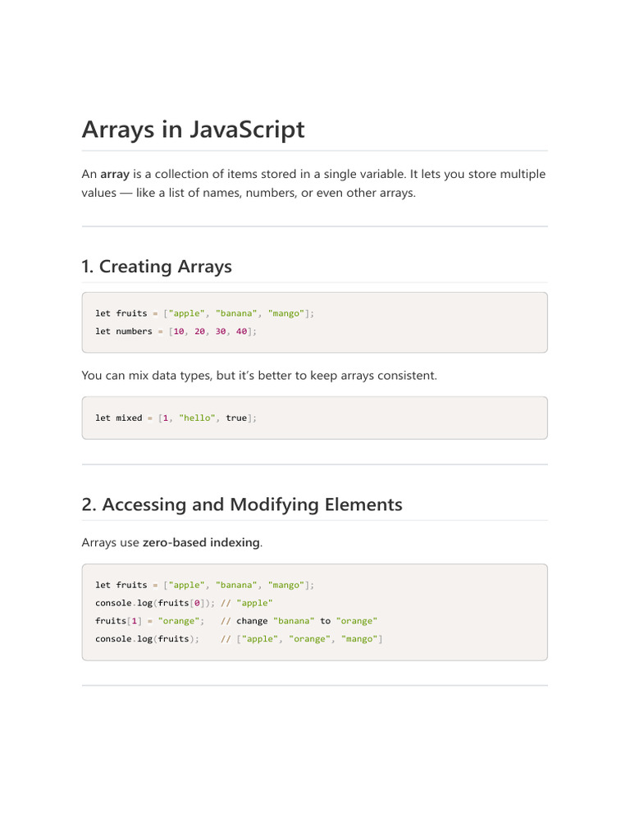Click the '// "apple"' output comment
The image size is (630, 840).
click(x=246, y=603)
